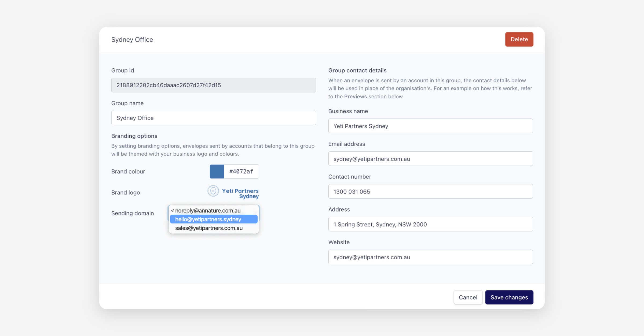Click the Address input field
The image size is (644, 336).
point(430,224)
